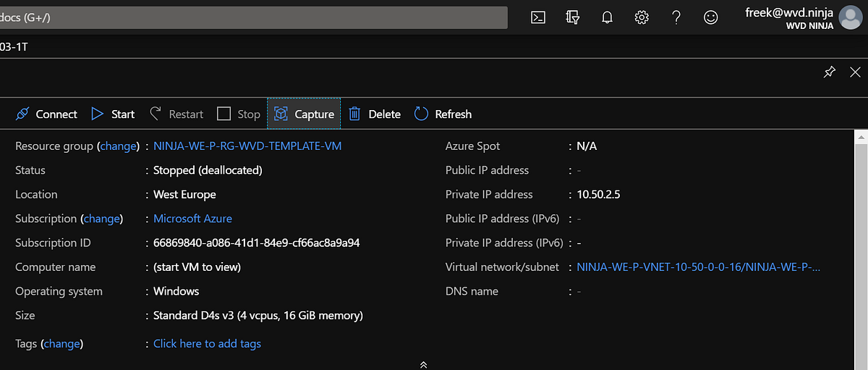The height and width of the screenshot is (370, 868).
Task: Open the Directory and subscription filter
Action: coord(572,17)
